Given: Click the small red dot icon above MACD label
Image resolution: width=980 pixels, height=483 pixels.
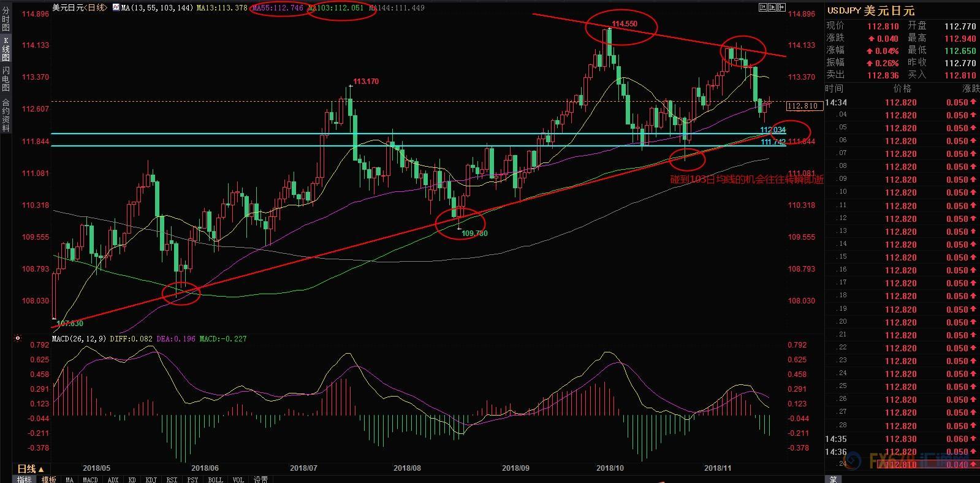Looking at the screenshot, I should [x=17, y=338].
